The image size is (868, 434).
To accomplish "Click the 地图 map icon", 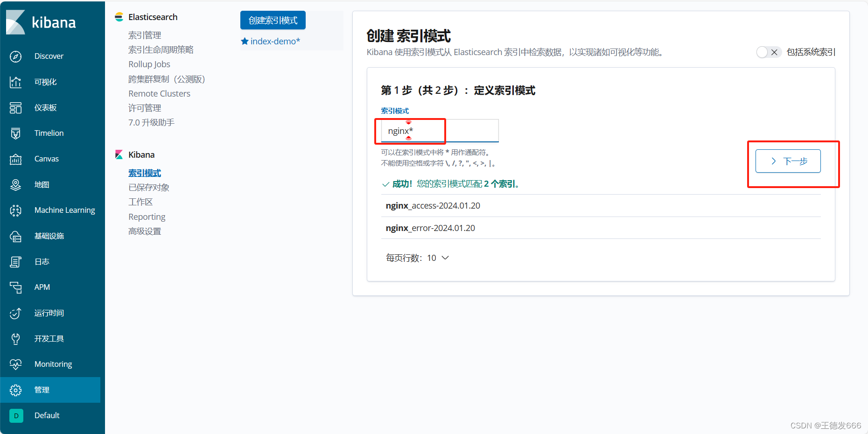I will [x=15, y=185].
